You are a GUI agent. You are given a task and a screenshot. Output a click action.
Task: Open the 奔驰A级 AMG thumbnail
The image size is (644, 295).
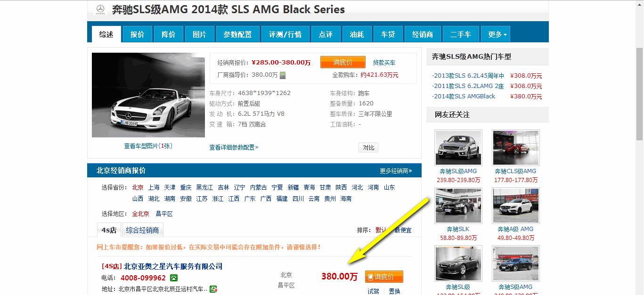pos(516,205)
